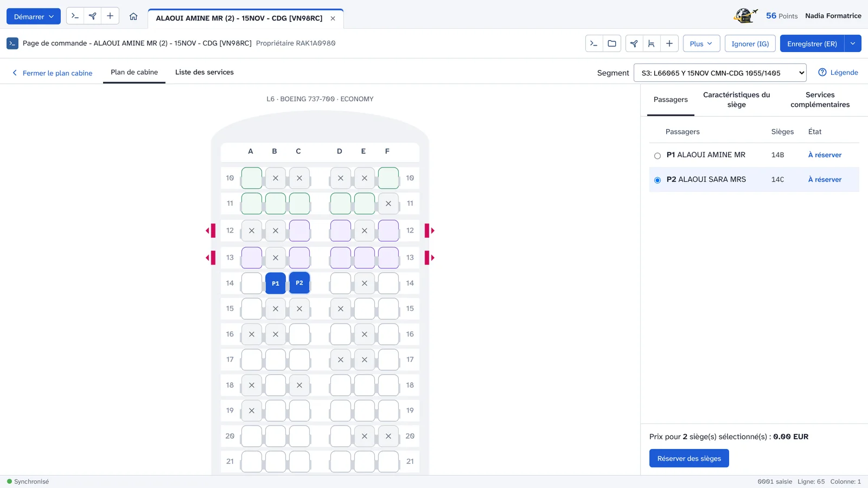
Task: Click the blue command page icon
Action: [12, 43]
